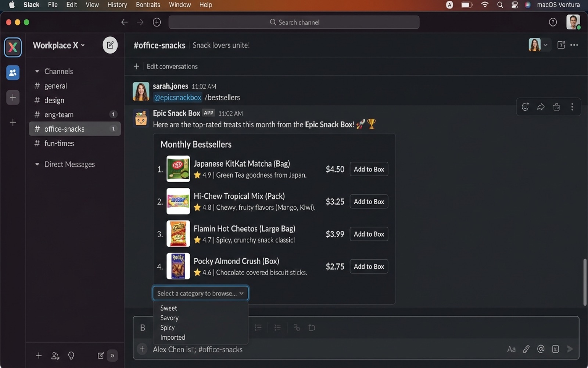Open the Workplace X workspace menu
This screenshot has height=368, width=588.
point(59,45)
